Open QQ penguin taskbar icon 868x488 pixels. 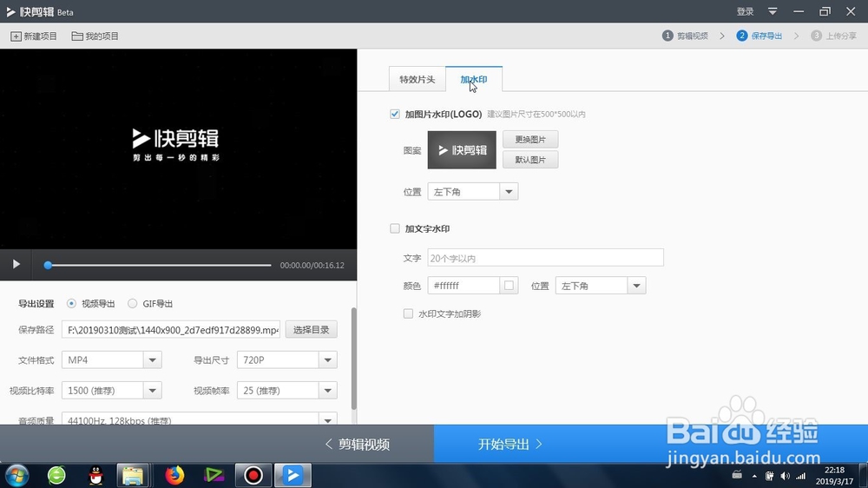[95, 475]
